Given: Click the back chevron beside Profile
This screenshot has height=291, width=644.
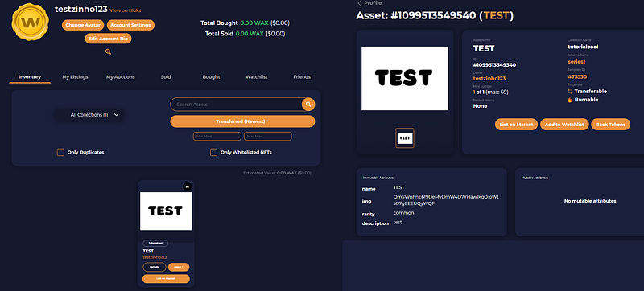Looking at the screenshot, I should tap(359, 3).
